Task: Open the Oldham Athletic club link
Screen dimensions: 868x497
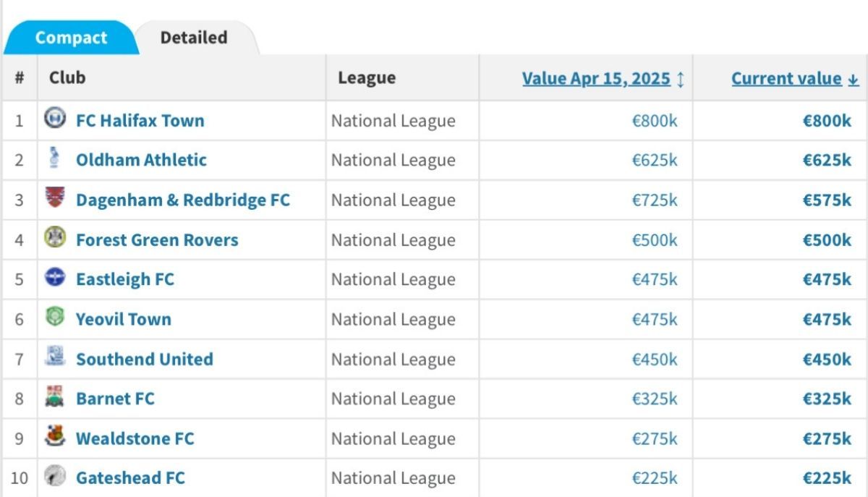Action: pos(141,160)
